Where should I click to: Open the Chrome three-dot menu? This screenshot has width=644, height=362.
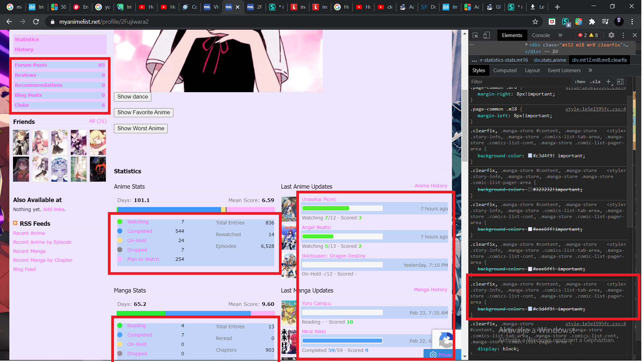point(632,22)
